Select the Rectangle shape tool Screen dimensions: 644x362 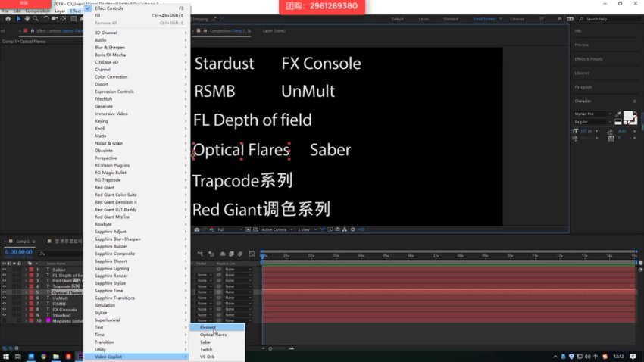click(x=73, y=19)
